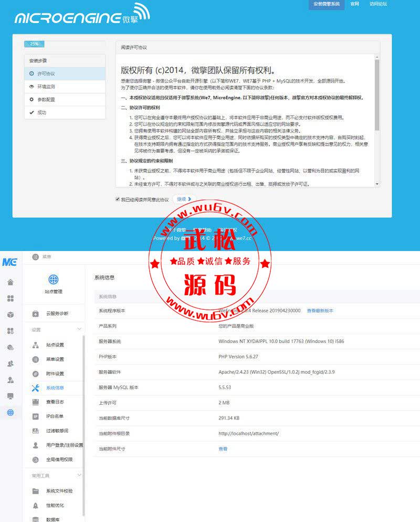Viewport: 420px width, 522px height.
Task: Open the 查看最新版本 link
Action: coord(320,310)
